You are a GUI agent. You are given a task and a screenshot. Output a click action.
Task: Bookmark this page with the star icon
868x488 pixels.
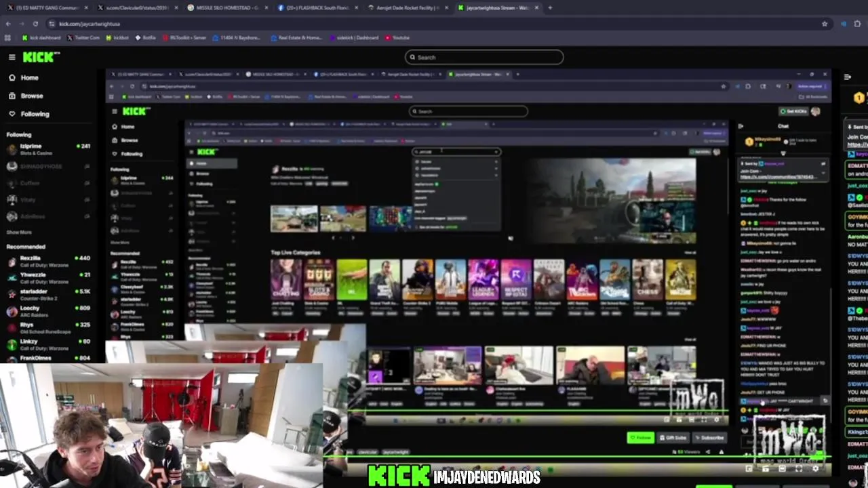825,24
